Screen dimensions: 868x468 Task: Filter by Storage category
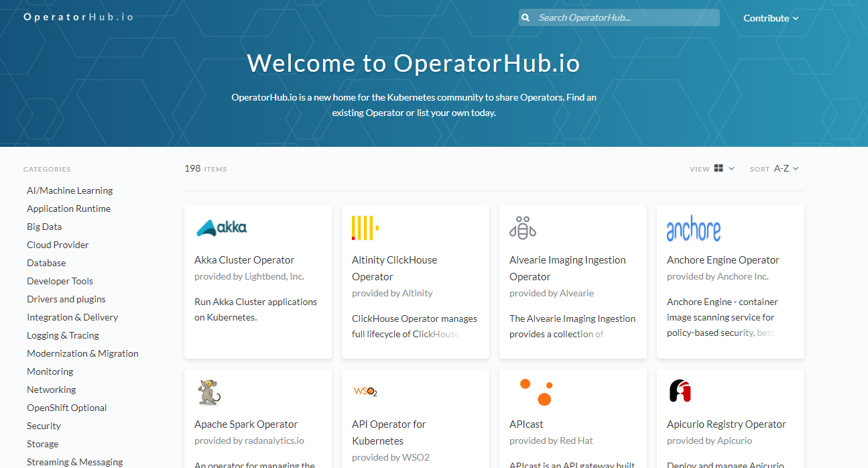point(43,444)
